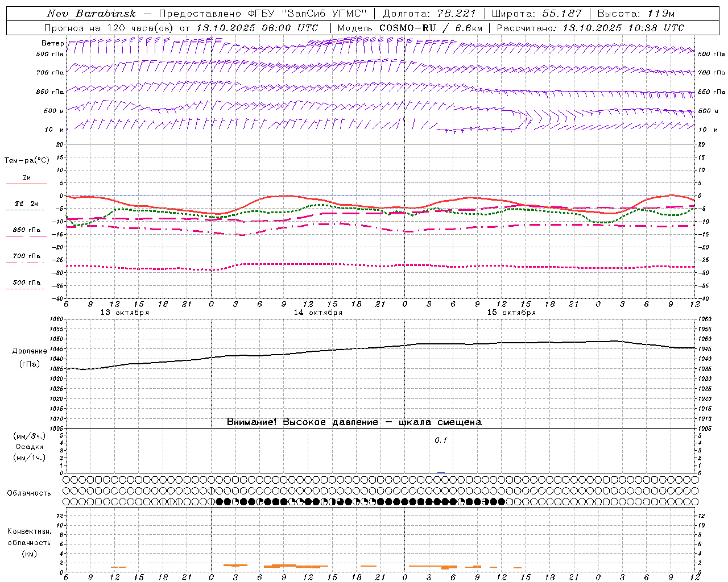The height and width of the screenshot is (582, 728).
Task: Click the Тем-ра(°C) temperature panel label
Action: coord(27,161)
